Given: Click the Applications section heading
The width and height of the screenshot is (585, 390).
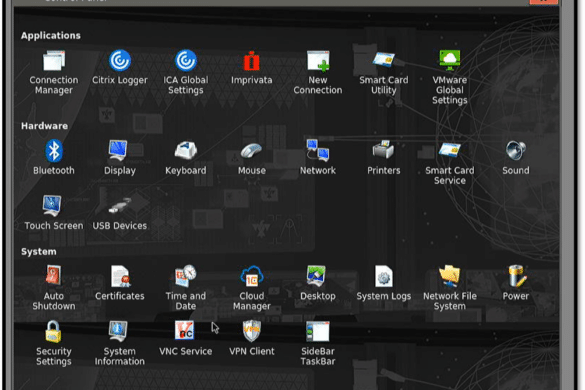Looking at the screenshot, I should [x=51, y=35].
